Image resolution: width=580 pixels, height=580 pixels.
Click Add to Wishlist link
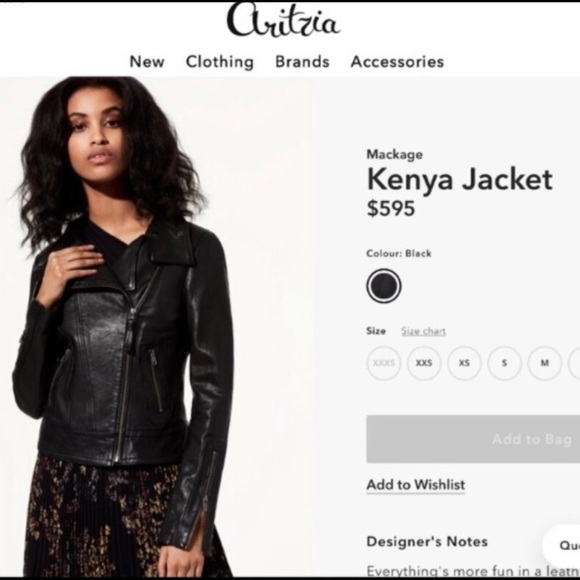click(415, 485)
